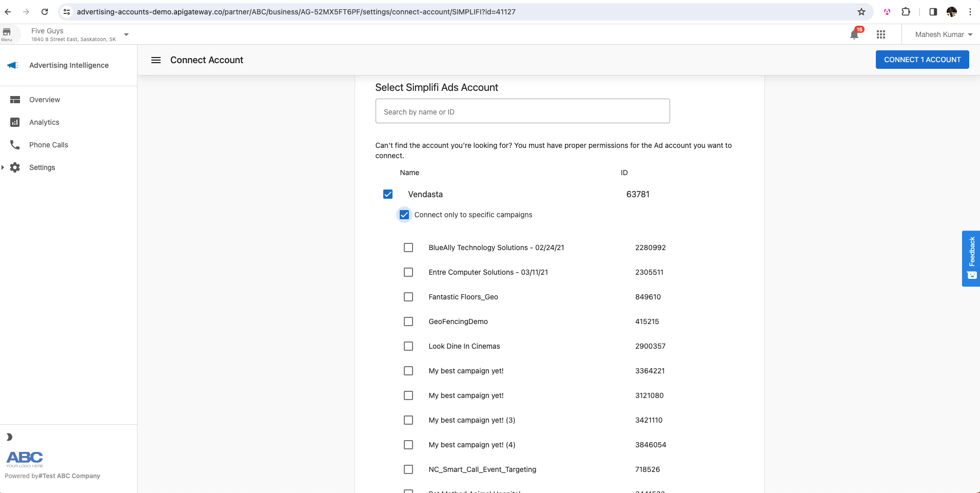Click the Overview dashboard icon

(x=15, y=99)
